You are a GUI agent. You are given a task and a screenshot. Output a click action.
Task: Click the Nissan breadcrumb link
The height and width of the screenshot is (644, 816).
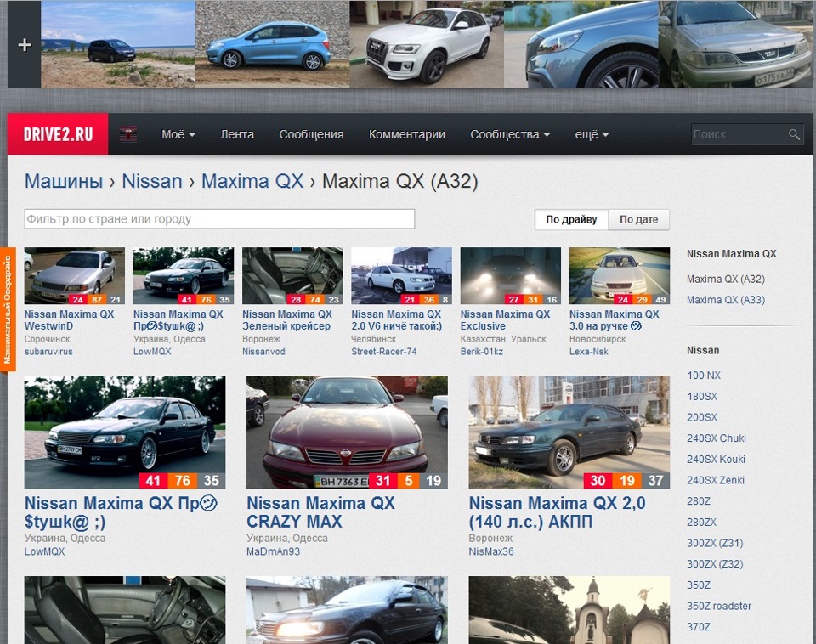click(x=152, y=181)
